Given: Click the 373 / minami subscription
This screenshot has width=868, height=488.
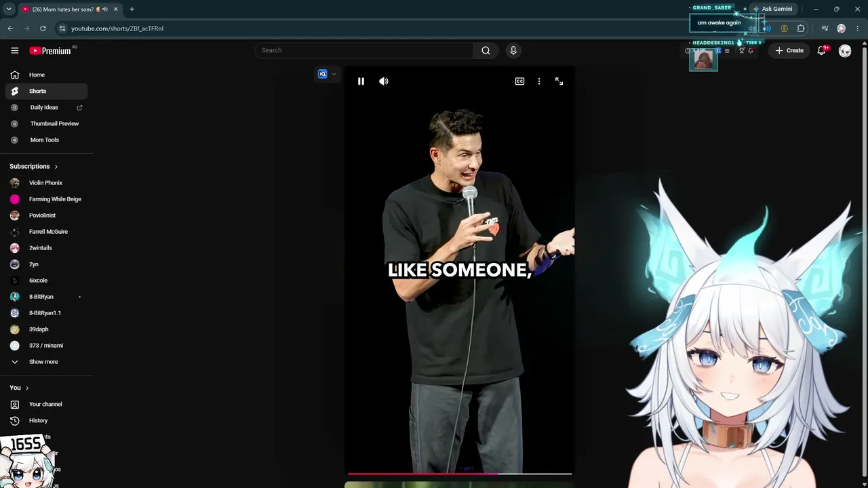Looking at the screenshot, I should [x=46, y=346].
